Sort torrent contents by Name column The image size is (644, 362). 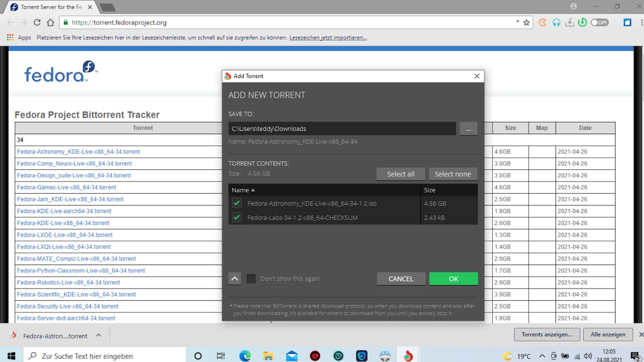pos(324,190)
